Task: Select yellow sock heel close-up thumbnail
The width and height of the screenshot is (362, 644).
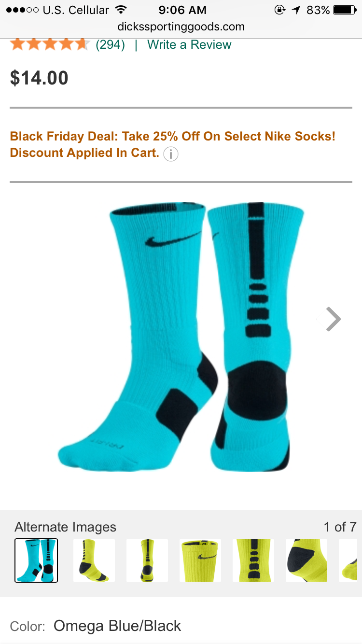Action: tap(306, 560)
